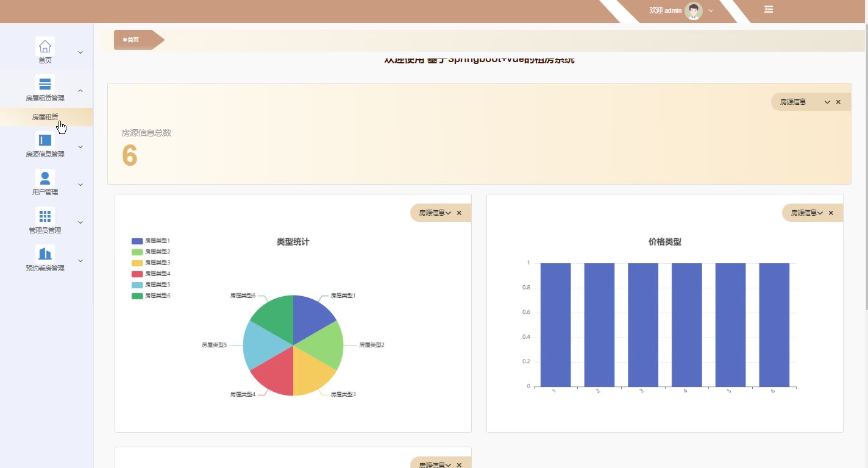Click the 预约看房管理 building icon
This screenshot has height=468, width=868.
point(45,254)
